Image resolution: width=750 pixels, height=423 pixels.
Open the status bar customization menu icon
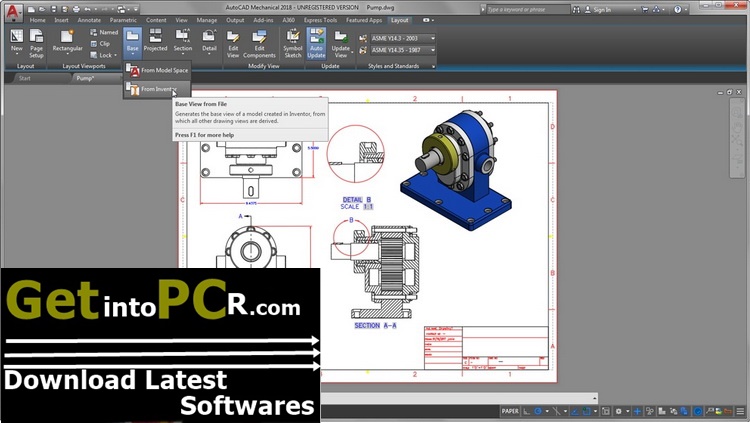pos(740,411)
